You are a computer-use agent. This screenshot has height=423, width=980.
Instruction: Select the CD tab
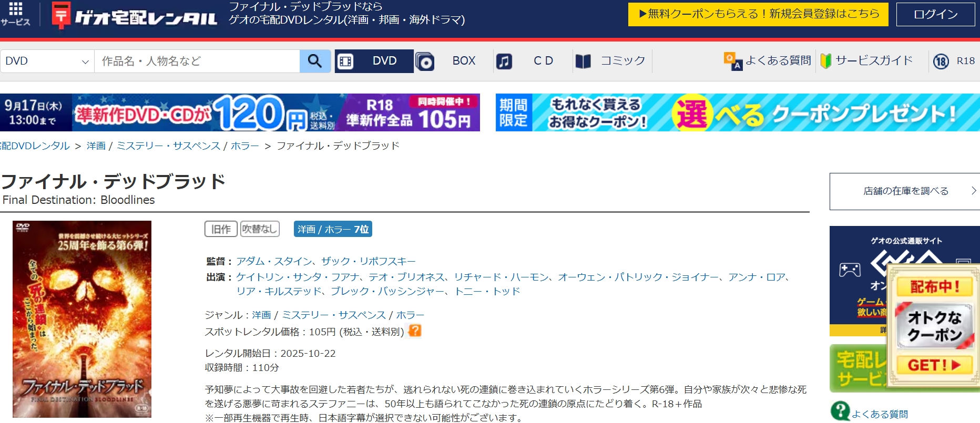[x=533, y=61]
